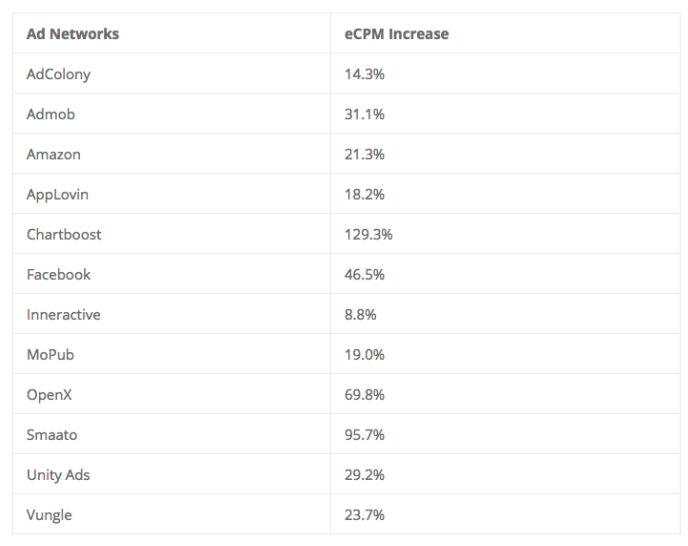Select the Amazon network cell

pyautogui.click(x=54, y=154)
